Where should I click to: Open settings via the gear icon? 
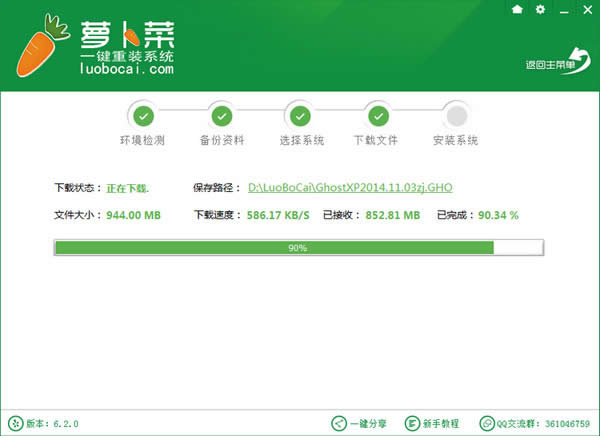(541, 10)
